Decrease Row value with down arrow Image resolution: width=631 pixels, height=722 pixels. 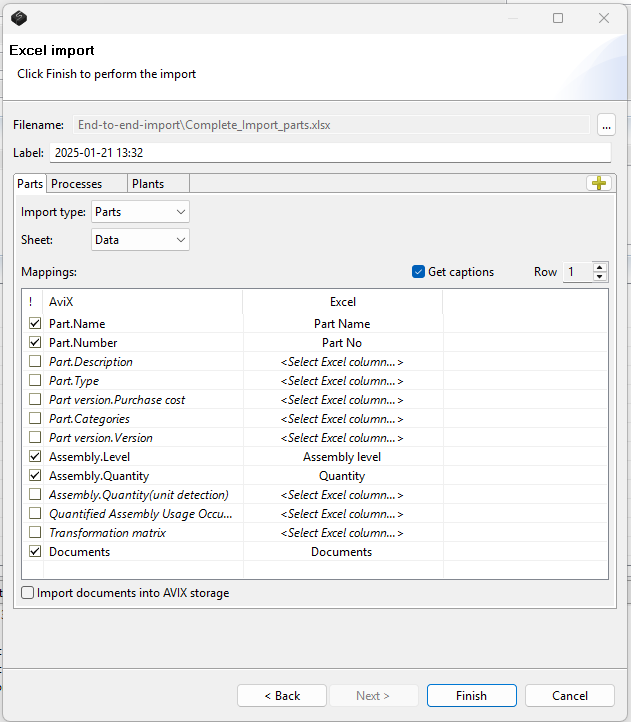click(x=599, y=277)
